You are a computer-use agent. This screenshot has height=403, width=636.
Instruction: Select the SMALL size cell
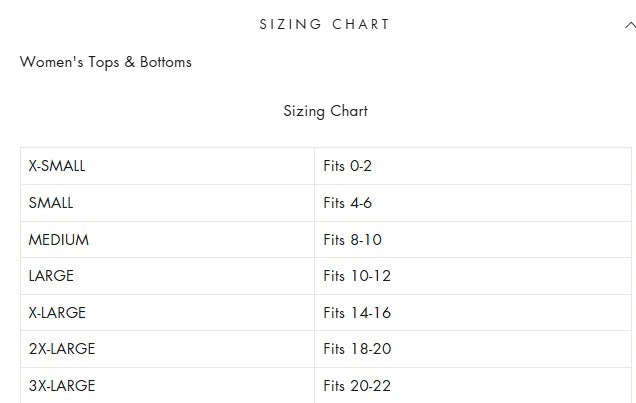click(x=51, y=203)
